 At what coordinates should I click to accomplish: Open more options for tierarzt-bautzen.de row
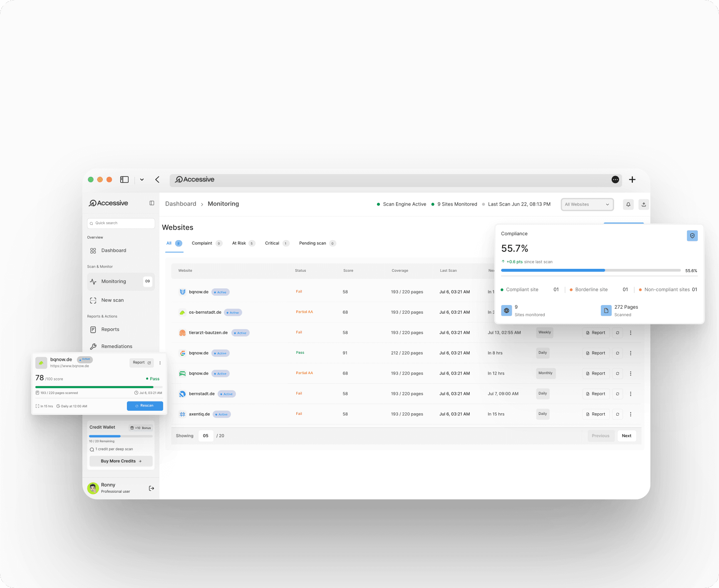click(631, 332)
